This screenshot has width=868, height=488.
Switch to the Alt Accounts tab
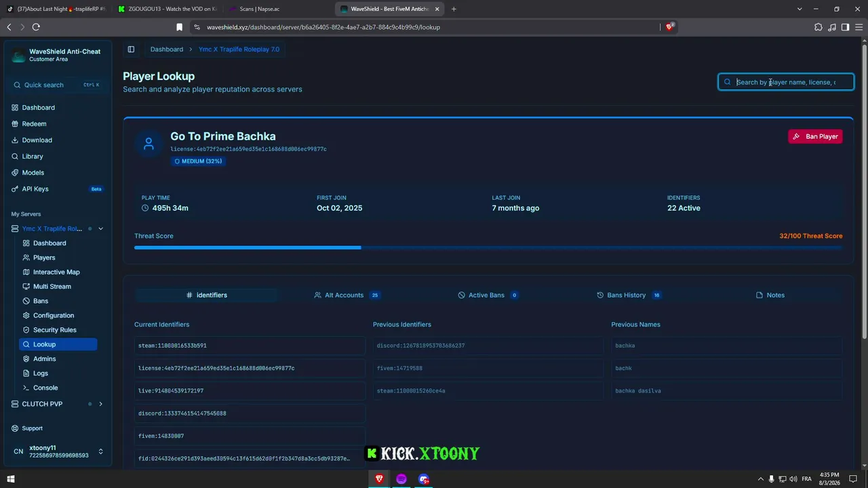(x=347, y=296)
